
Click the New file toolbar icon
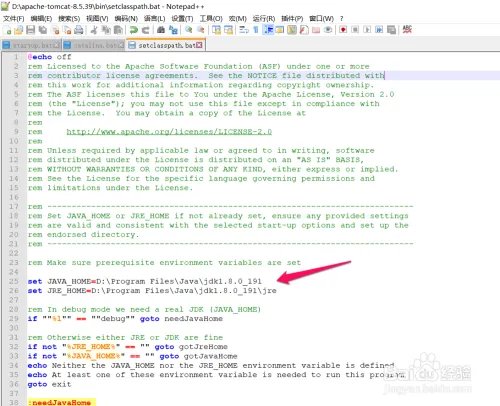7,30
